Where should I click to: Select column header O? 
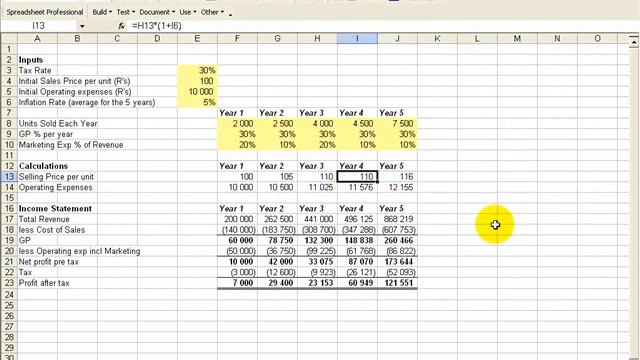pos(597,38)
